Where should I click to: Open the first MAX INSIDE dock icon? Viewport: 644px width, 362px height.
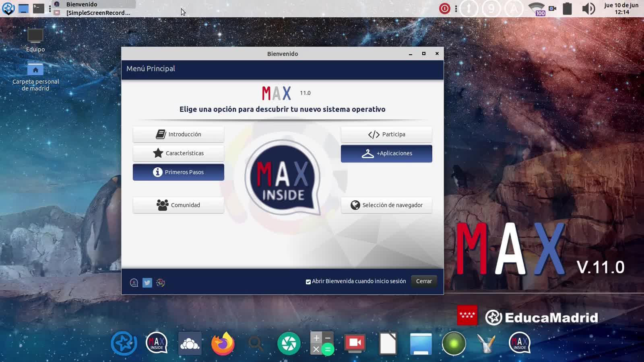(x=157, y=343)
